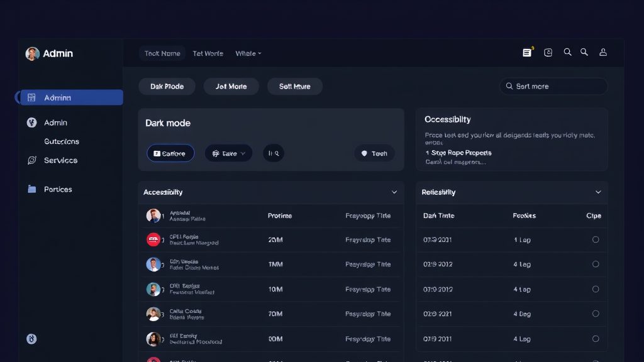Click the Parties folder icon in sidebar
Screen dimensions: 644x362
click(31, 189)
